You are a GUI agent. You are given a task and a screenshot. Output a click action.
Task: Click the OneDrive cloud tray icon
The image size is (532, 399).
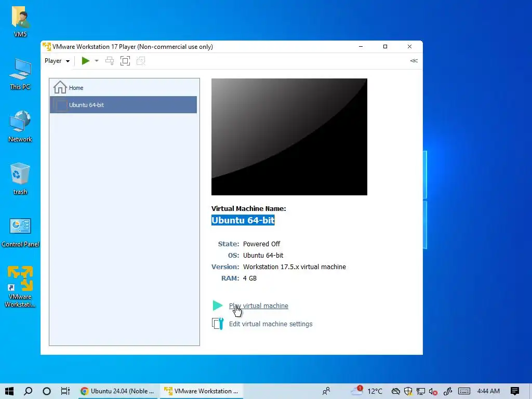pyautogui.click(x=395, y=391)
